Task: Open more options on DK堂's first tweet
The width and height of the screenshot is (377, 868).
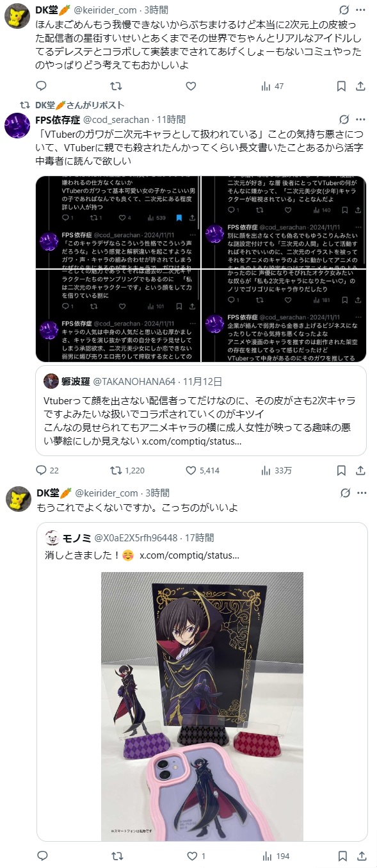Action: pyautogui.click(x=362, y=10)
